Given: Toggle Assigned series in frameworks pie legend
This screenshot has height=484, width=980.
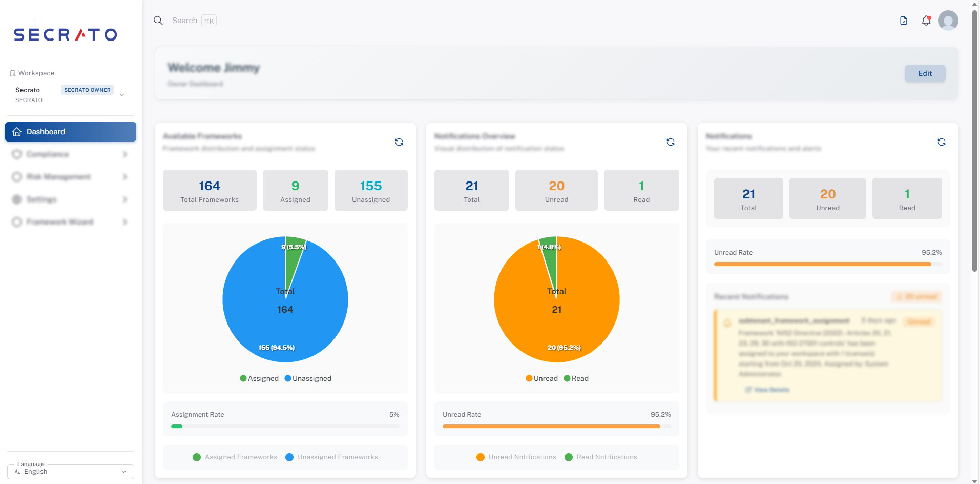Looking at the screenshot, I should coord(259,378).
